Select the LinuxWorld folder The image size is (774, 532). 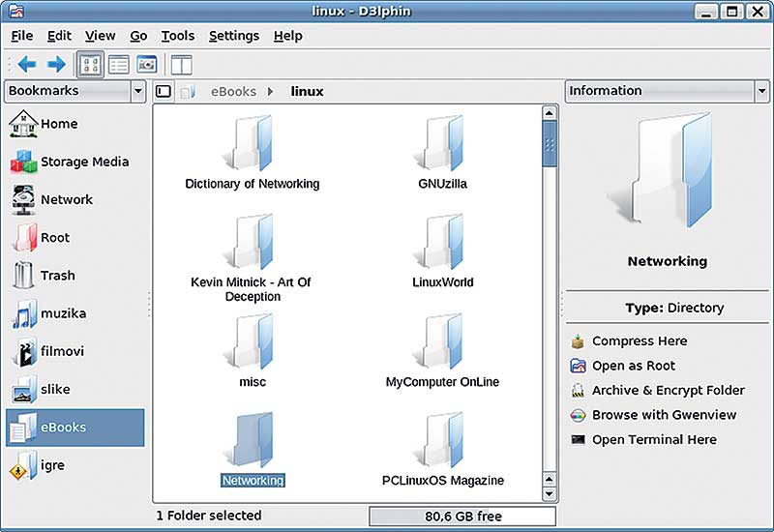click(x=443, y=251)
